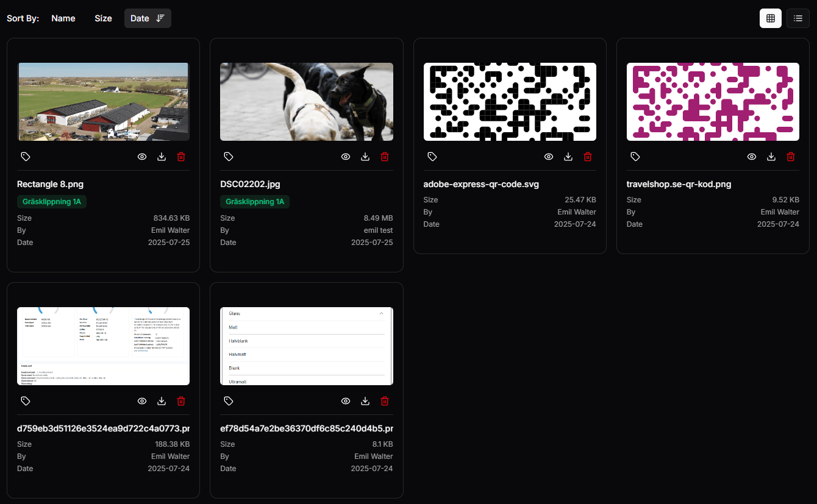Tag icon on DSC02202.jpg card

pos(229,157)
